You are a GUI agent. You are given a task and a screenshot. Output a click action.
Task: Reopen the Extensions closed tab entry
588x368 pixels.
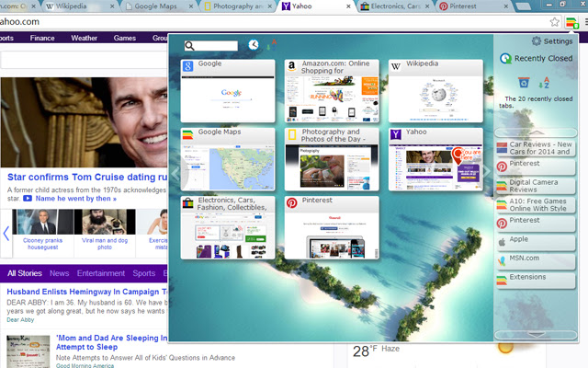(536, 280)
